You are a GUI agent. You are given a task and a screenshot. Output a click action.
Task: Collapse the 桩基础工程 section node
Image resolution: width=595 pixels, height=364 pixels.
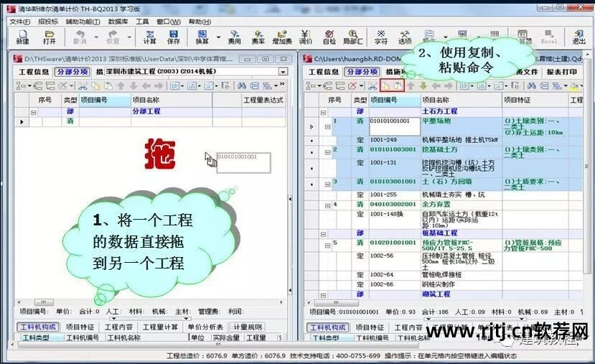tap(323, 234)
